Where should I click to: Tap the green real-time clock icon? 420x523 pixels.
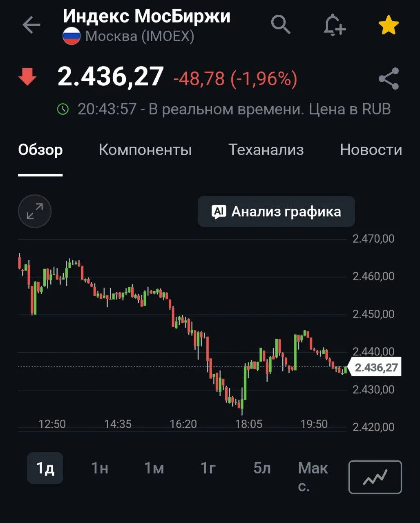tap(63, 109)
